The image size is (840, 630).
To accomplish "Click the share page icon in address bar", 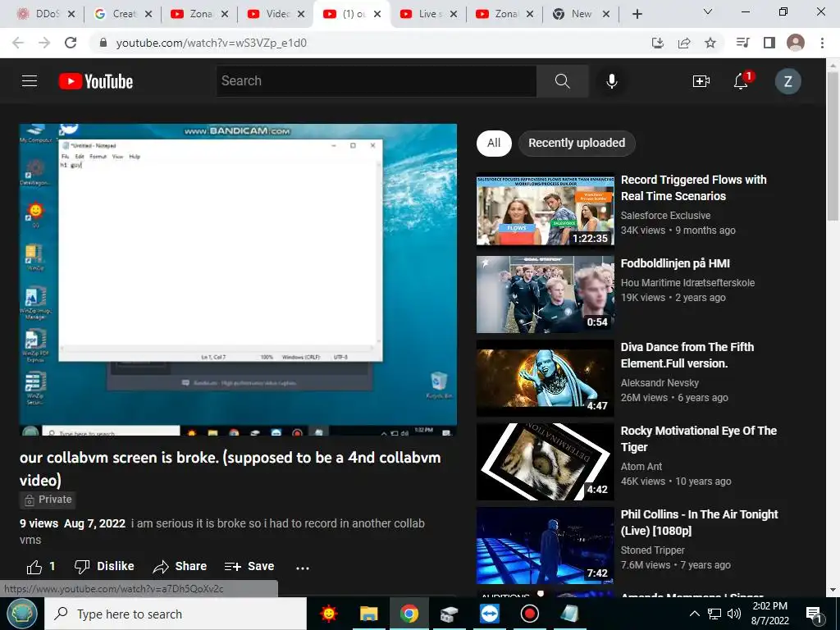I will tap(684, 43).
